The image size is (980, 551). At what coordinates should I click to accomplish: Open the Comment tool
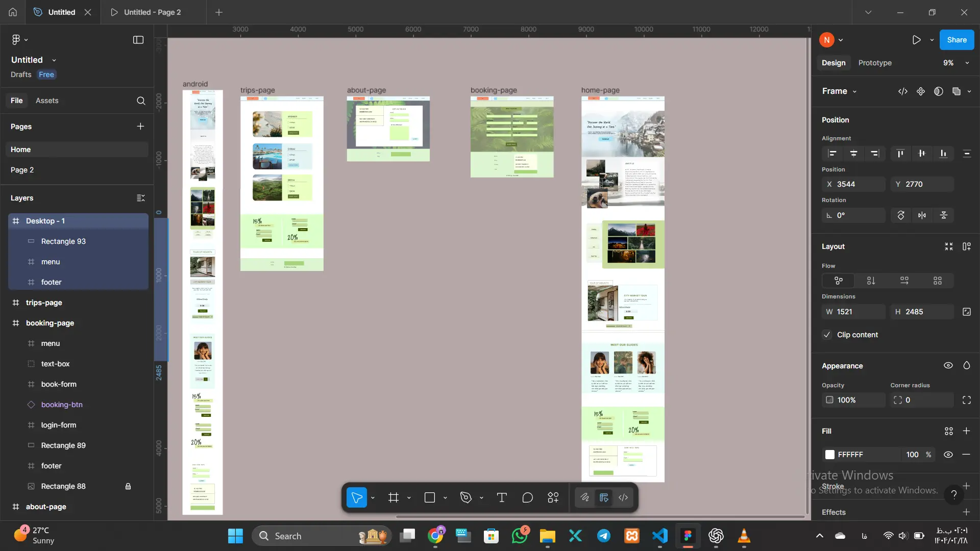point(527,497)
